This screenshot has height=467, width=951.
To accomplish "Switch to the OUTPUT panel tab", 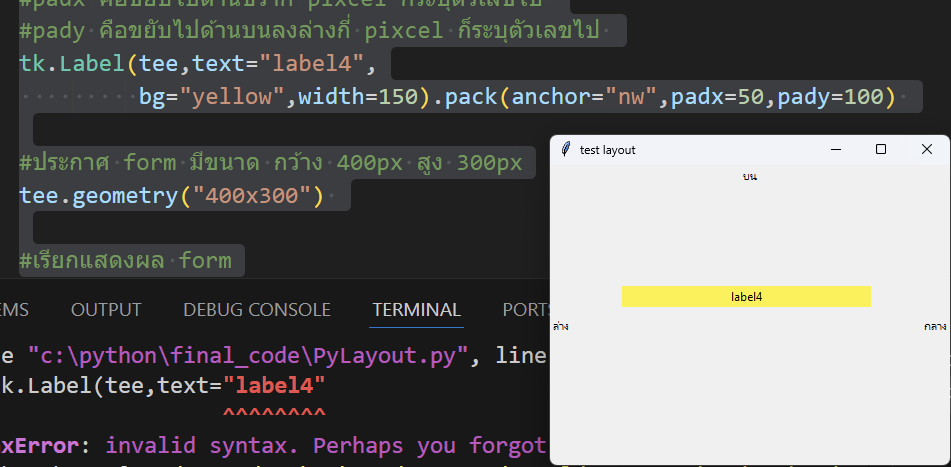I will click(x=106, y=309).
